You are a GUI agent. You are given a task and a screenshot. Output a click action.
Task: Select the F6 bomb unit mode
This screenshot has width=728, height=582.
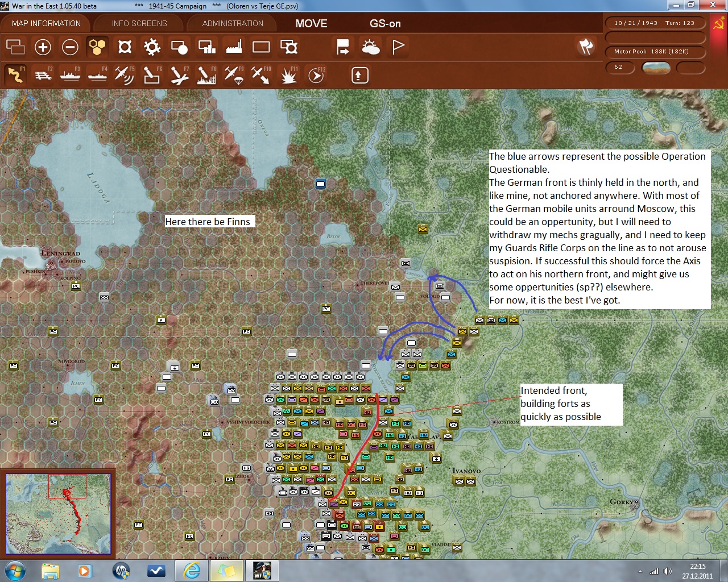point(152,75)
